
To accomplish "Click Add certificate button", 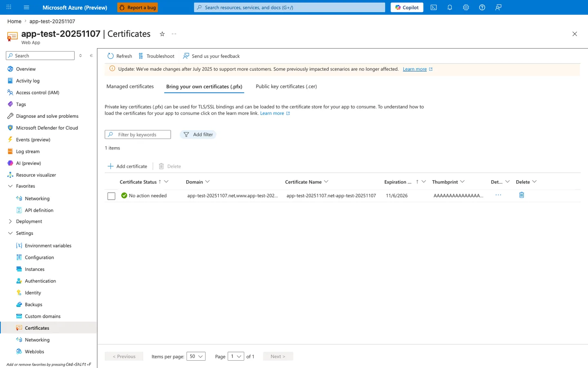I will click(x=127, y=166).
